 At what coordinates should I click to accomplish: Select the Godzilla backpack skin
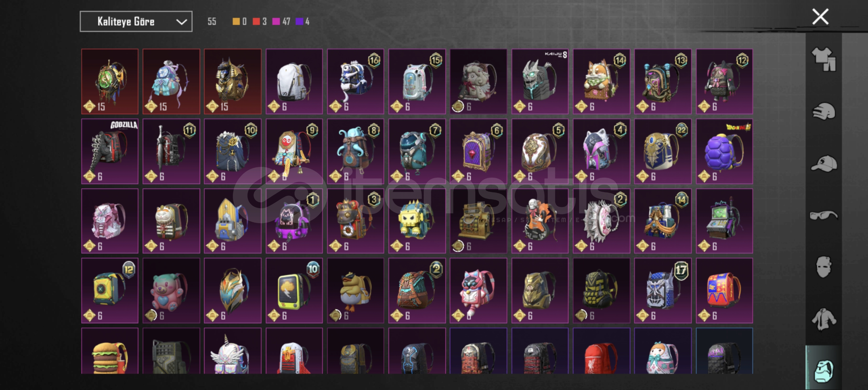[x=110, y=151]
